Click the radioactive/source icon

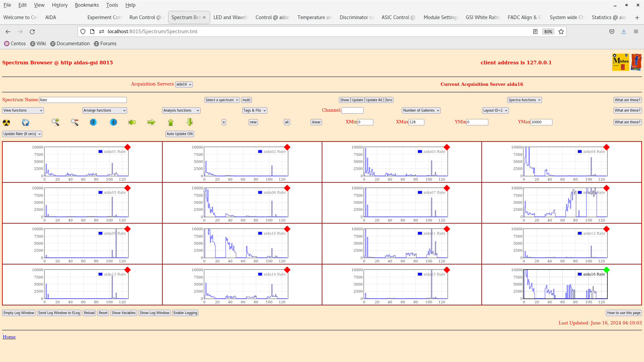click(6, 122)
